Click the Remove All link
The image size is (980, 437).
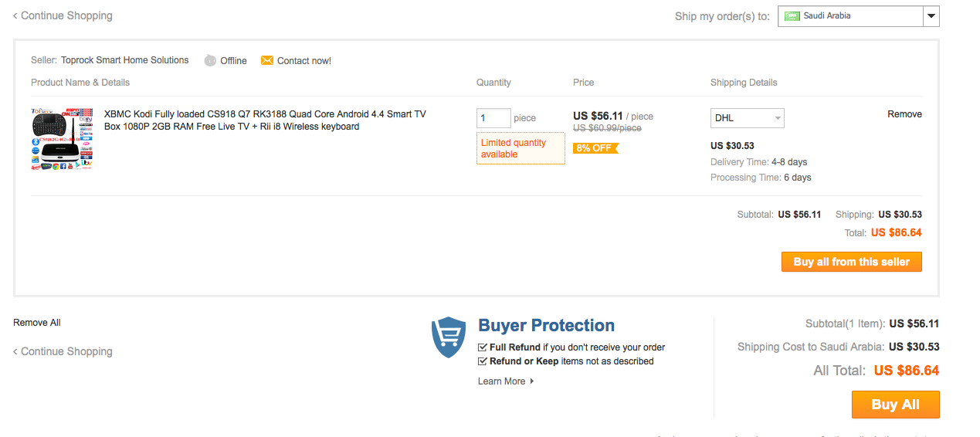[x=37, y=323]
